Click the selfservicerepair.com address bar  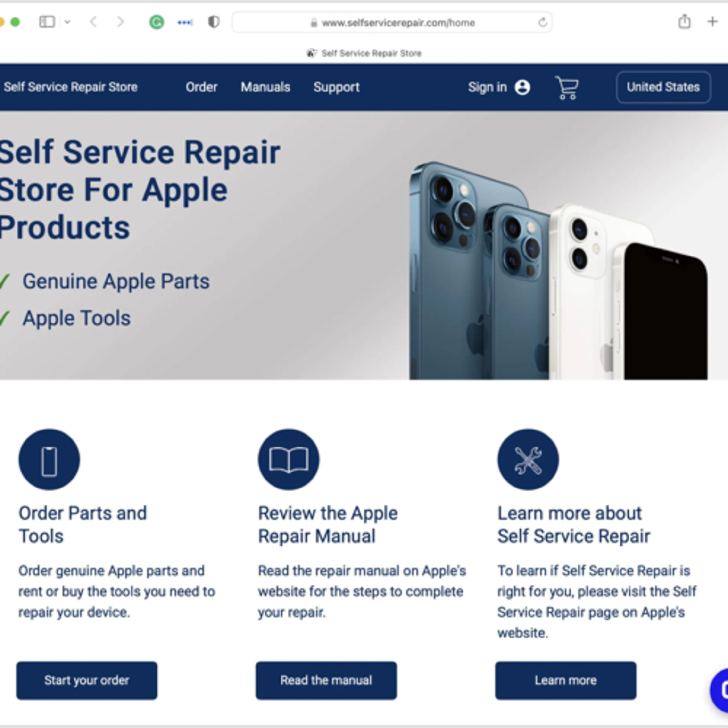tap(392, 23)
